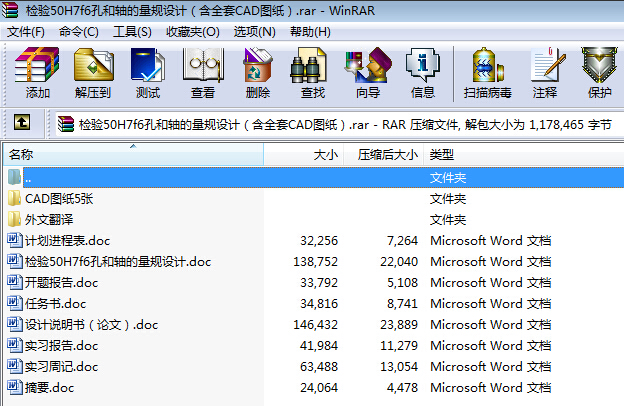Click the packed size value 4,478

click(x=402, y=388)
